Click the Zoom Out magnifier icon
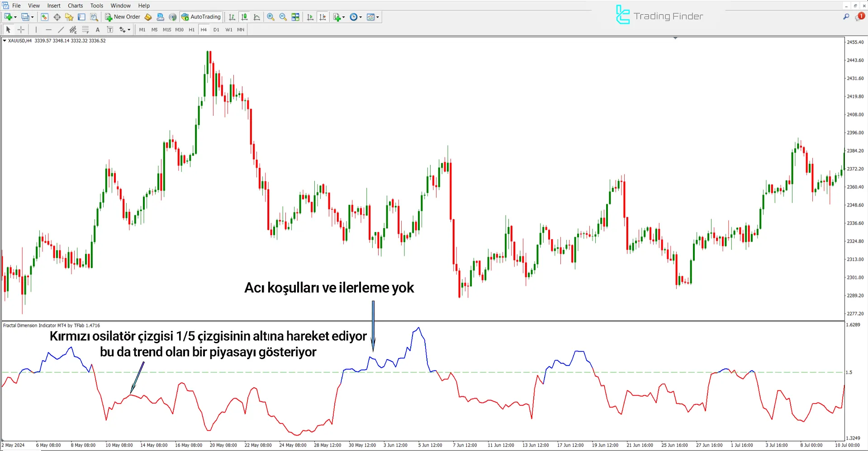 (x=283, y=17)
